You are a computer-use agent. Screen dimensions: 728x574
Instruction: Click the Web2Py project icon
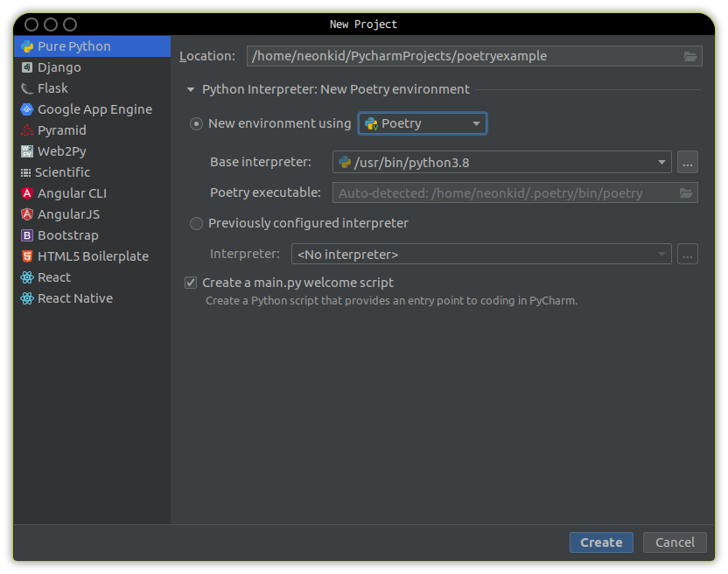[x=27, y=151]
